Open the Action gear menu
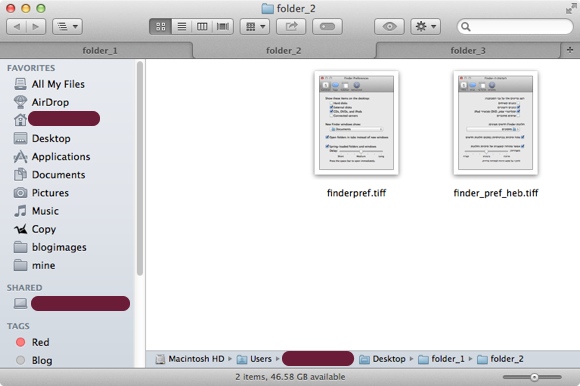This screenshot has width=580, height=386. 425,27
